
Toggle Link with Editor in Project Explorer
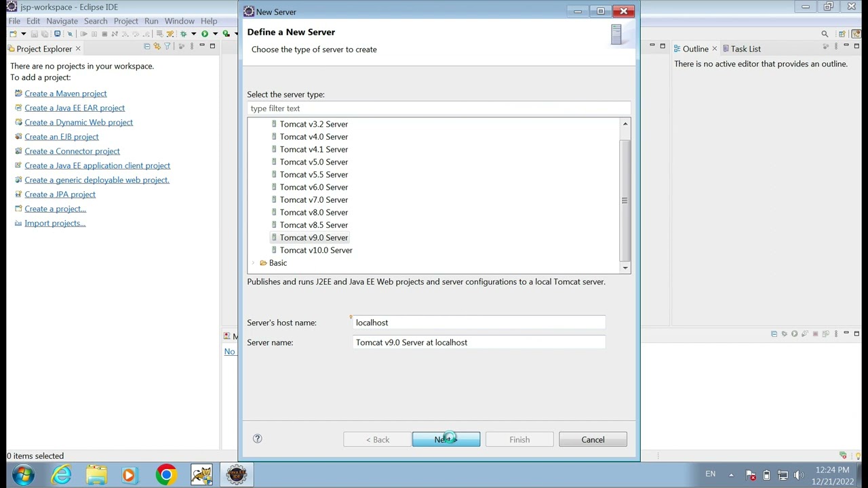click(x=157, y=46)
